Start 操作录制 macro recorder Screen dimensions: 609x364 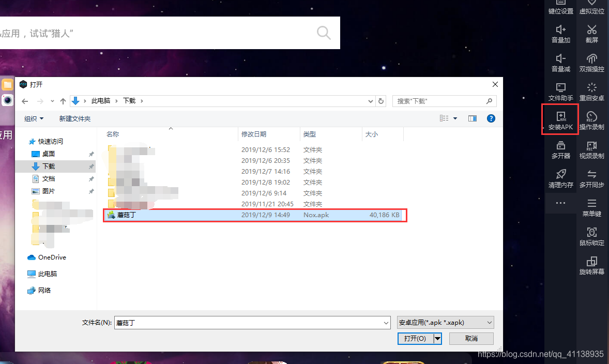click(x=591, y=121)
